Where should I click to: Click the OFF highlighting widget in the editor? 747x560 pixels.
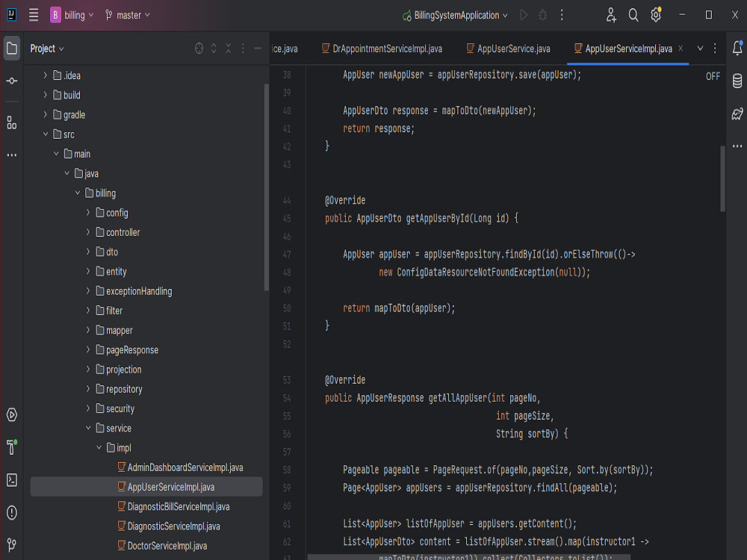[x=712, y=75]
